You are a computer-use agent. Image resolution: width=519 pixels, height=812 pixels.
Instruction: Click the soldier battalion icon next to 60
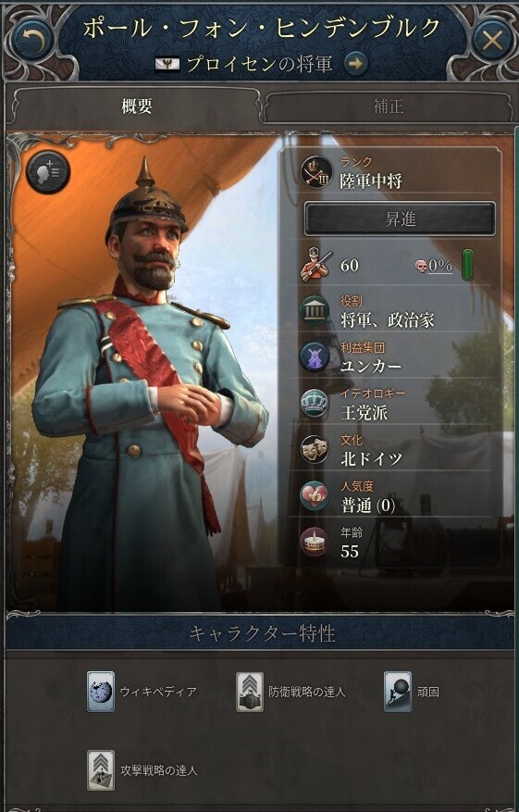[316, 265]
